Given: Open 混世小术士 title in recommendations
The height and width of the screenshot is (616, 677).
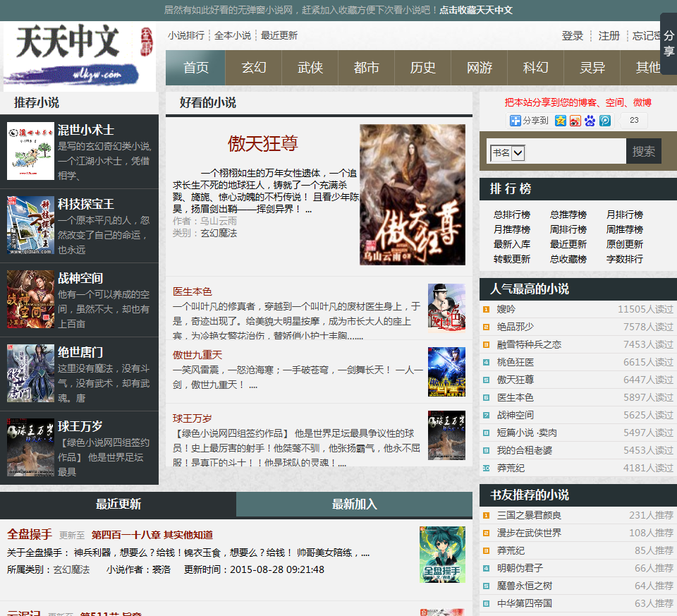Looking at the screenshot, I should [x=86, y=130].
